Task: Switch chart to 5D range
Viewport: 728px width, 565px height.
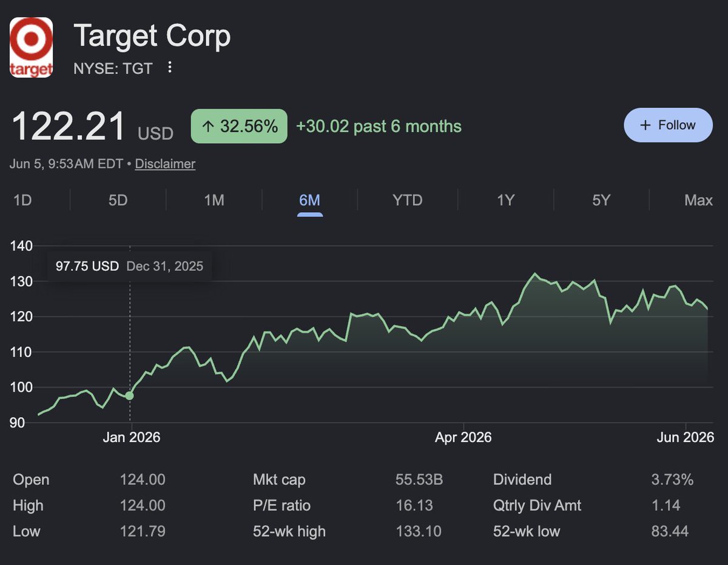Action: coord(118,200)
